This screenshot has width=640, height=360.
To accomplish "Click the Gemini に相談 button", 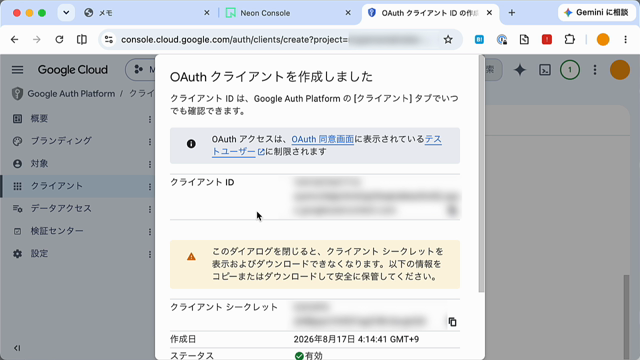I will pyautogui.click(x=596, y=13).
